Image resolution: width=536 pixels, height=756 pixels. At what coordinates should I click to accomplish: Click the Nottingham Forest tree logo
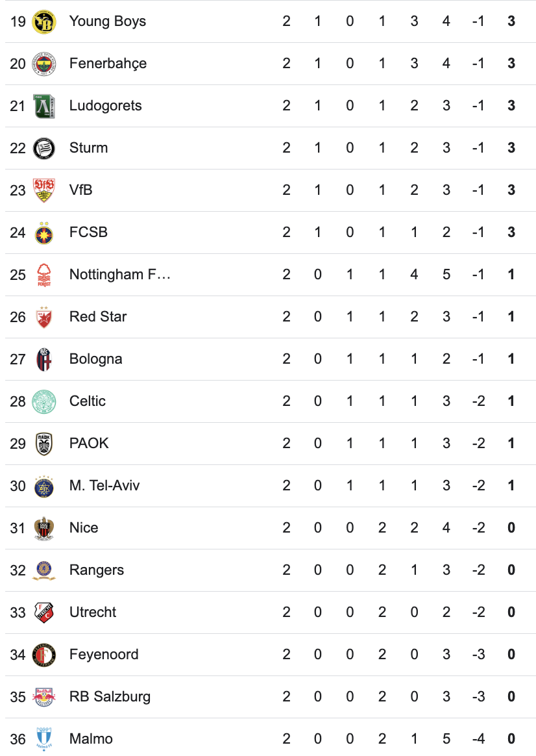point(44,275)
